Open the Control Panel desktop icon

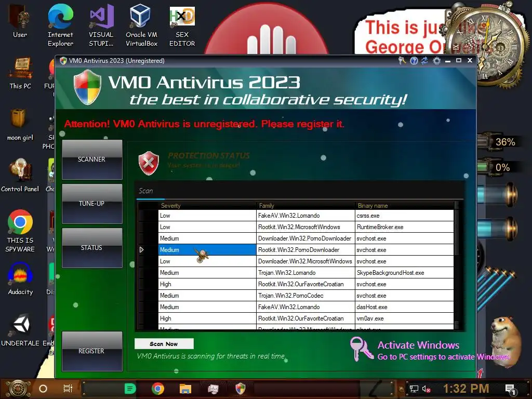click(20, 176)
